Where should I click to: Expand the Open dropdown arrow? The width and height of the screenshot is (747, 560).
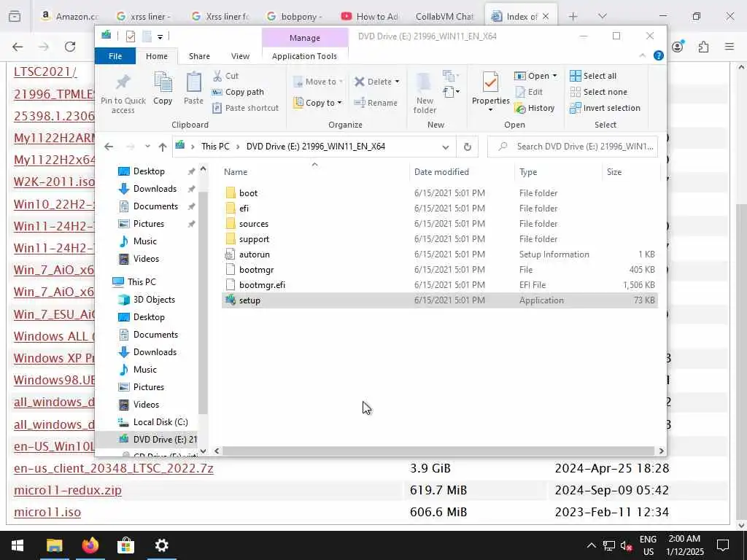554,76
